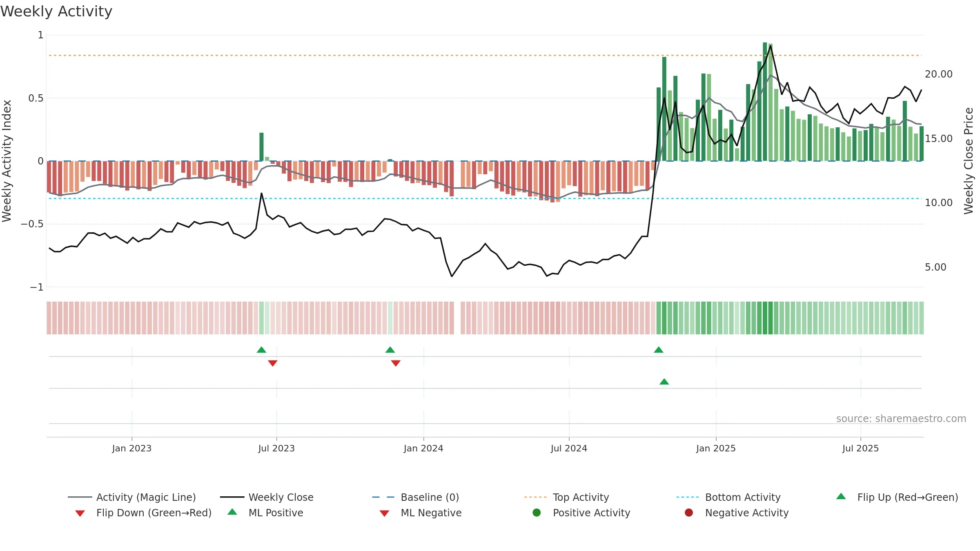Click the green flip-up marker near Jul 2023
This screenshot has height=551, width=980.
tap(261, 350)
